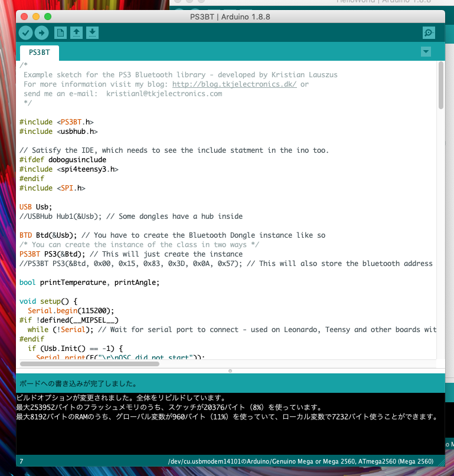Click the 'Example sketch for the PS3' comment

click(181, 75)
